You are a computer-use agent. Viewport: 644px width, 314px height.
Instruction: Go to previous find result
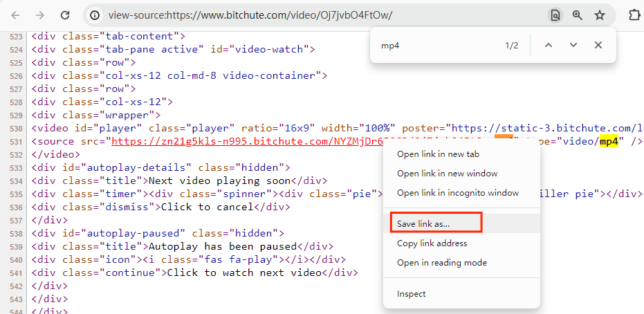[548, 45]
